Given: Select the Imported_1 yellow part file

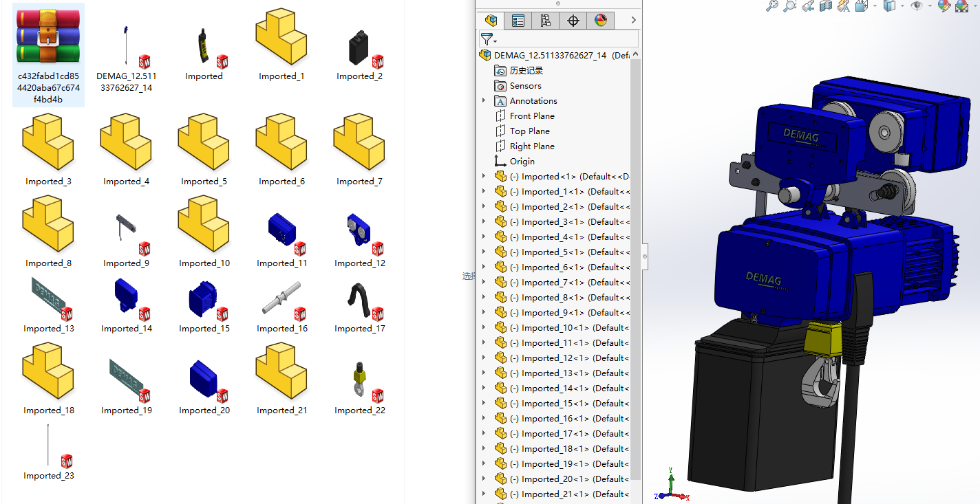Looking at the screenshot, I should pos(281,38).
